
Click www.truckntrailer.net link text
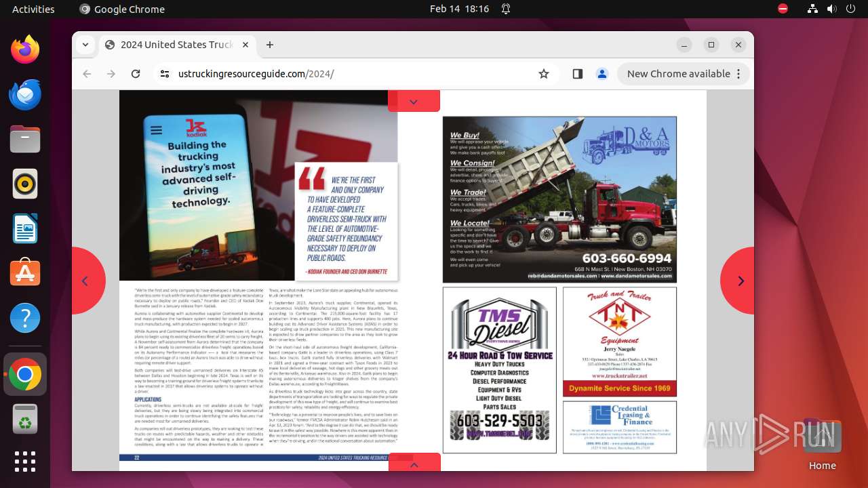pos(620,375)
